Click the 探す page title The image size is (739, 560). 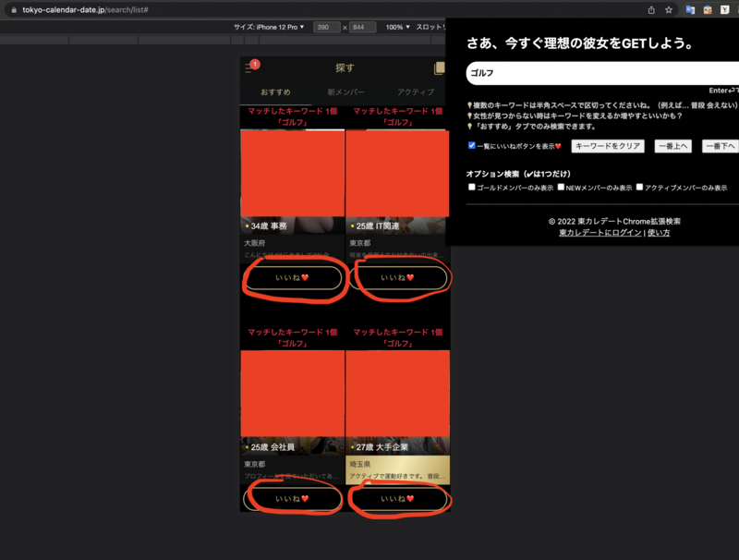coord(345,67)
